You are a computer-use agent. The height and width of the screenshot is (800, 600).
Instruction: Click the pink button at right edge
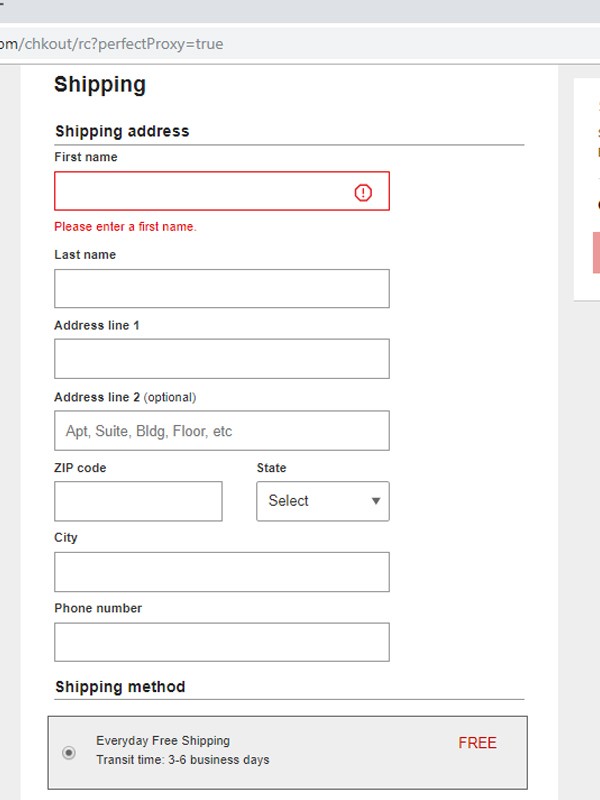596,252
